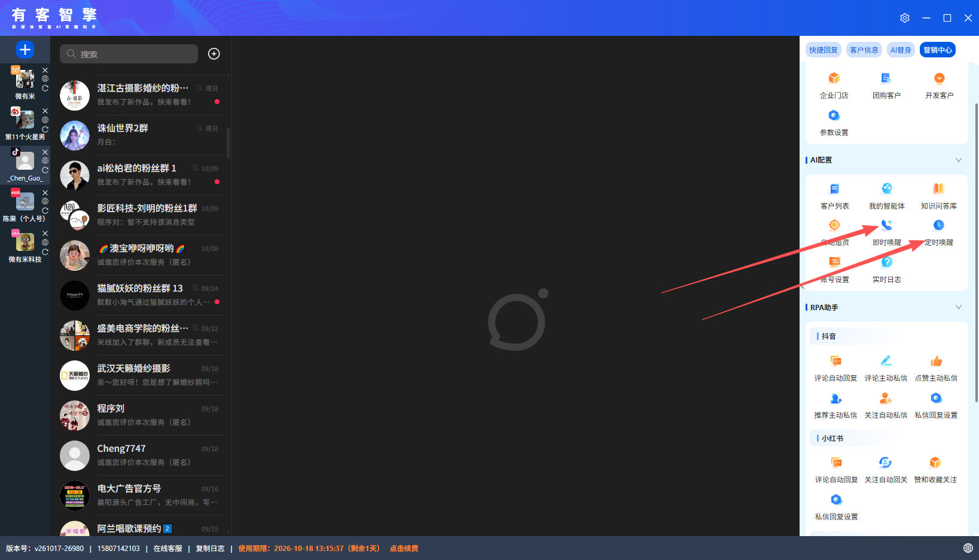Open 点赞主动私信 thumbs-up icon
Screen dimensions: 979x560
(936, 362)
